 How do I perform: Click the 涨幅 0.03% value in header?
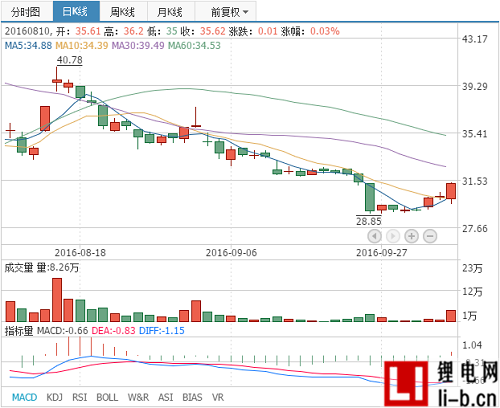[325, 31]
